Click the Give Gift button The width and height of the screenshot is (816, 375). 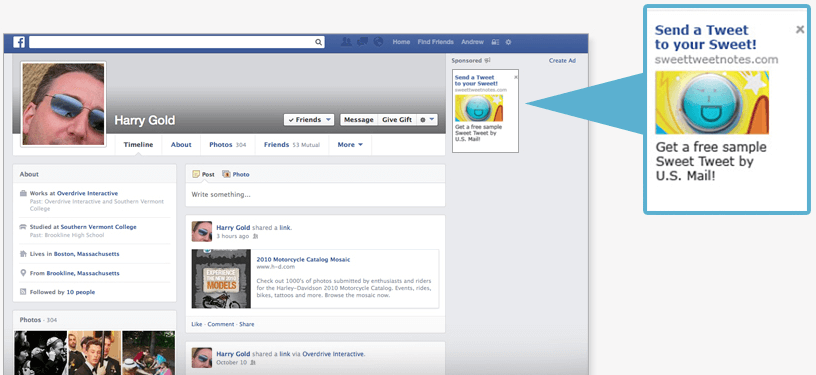(x=397, y=120)
